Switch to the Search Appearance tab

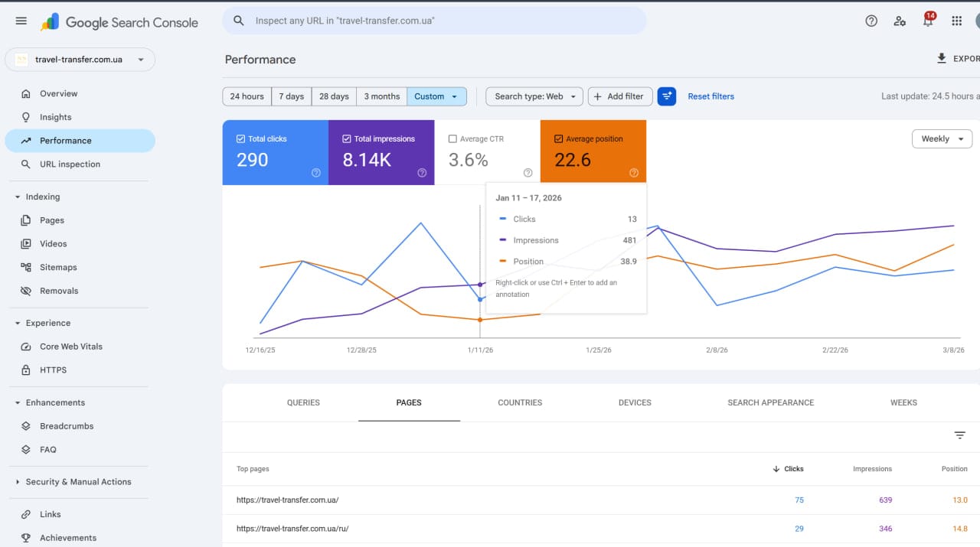[x=771, y=402]
